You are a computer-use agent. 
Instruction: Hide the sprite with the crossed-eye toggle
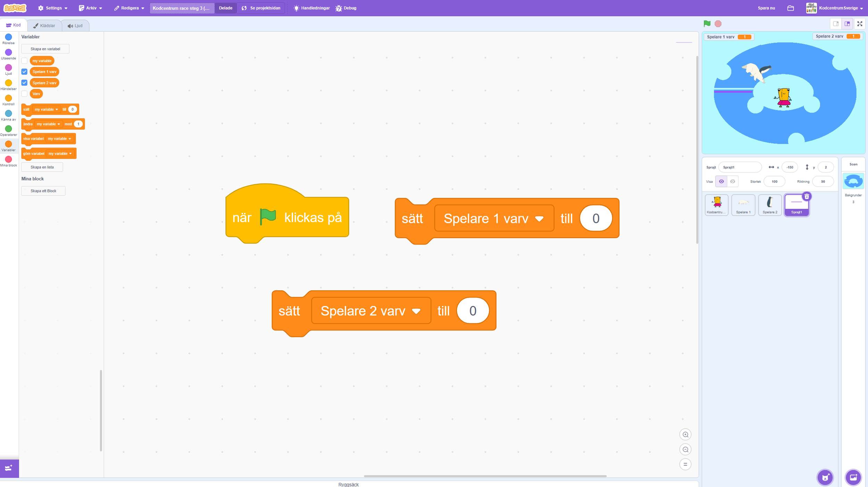tap(733, 181)
